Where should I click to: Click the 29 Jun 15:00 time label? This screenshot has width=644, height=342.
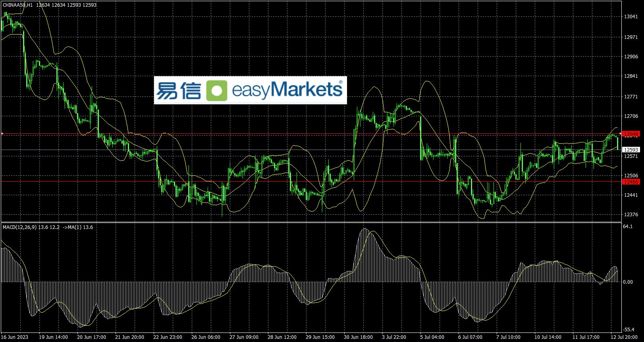pyautogui.click(x=320, y=337)
